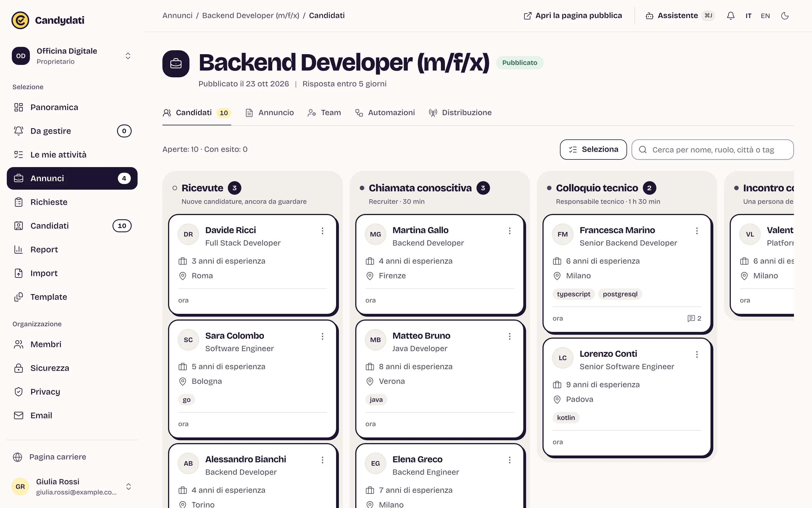Click the Pagina carriere globe icon
The width and height of the screenshot is (812, 508).
pos(17,457)
